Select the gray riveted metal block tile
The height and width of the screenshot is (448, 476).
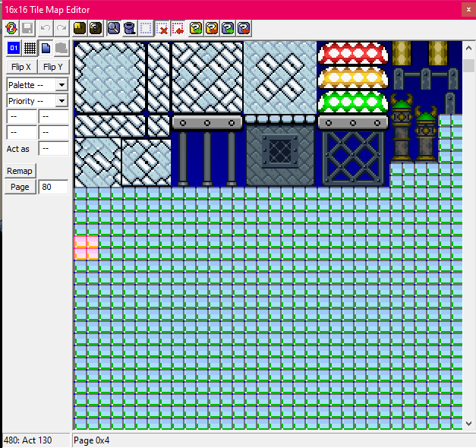280,155
